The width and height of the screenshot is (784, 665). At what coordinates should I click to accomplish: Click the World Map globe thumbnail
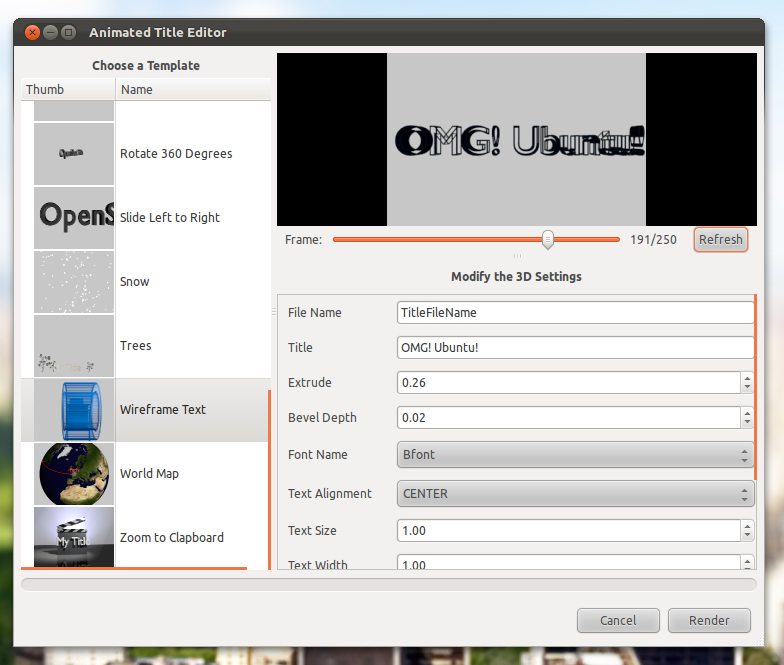[74, 474]
